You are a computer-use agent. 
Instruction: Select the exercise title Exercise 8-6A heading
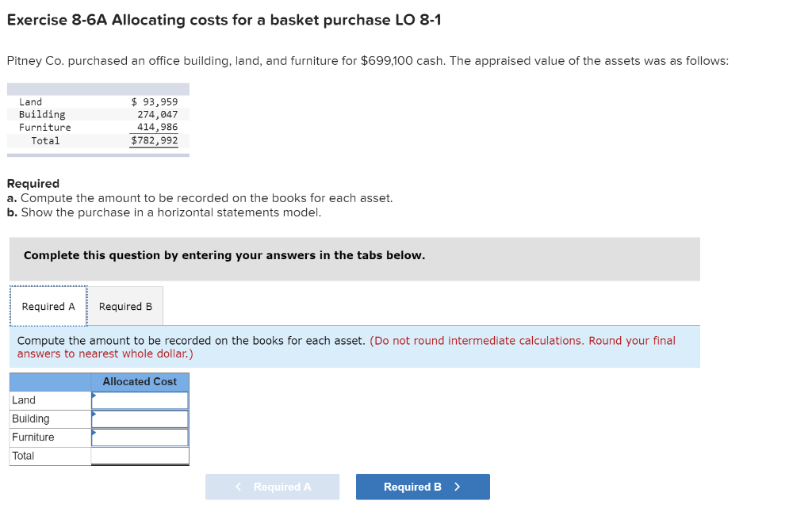[222, 20]
